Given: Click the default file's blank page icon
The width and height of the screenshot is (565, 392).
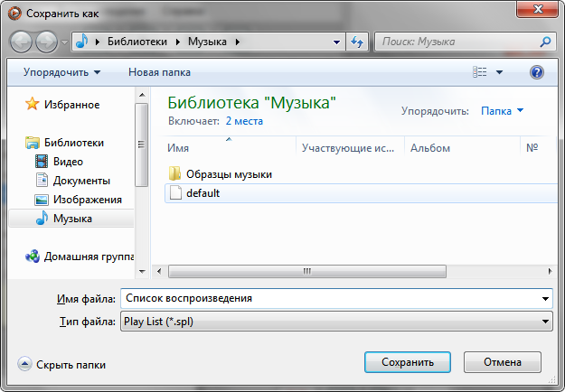Looking at the screenshot, I should click(x=175, y=192).
